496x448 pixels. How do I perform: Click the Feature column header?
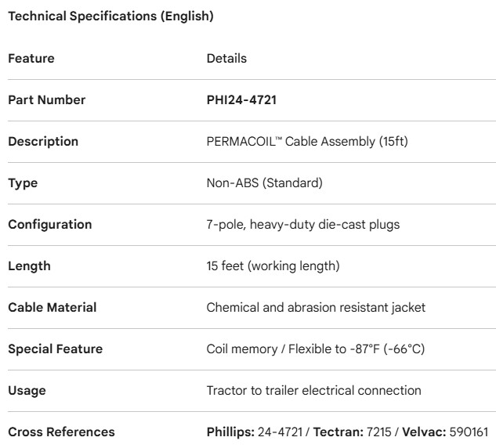pyautogui.click(x=31, y=59)
